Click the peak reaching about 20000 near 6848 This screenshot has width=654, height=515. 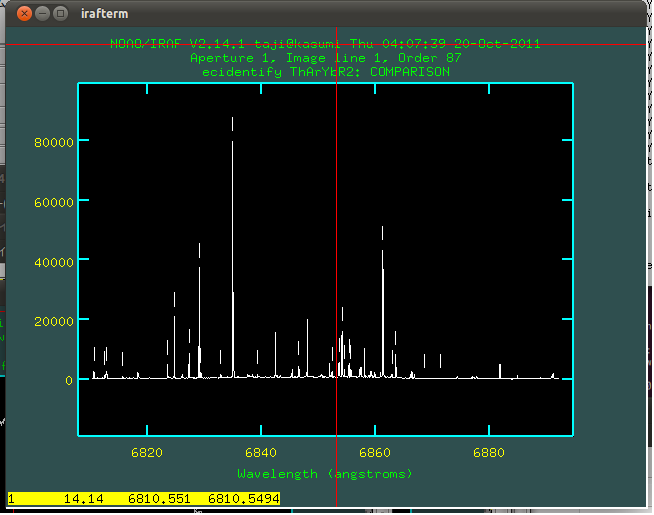coord(307,348)
